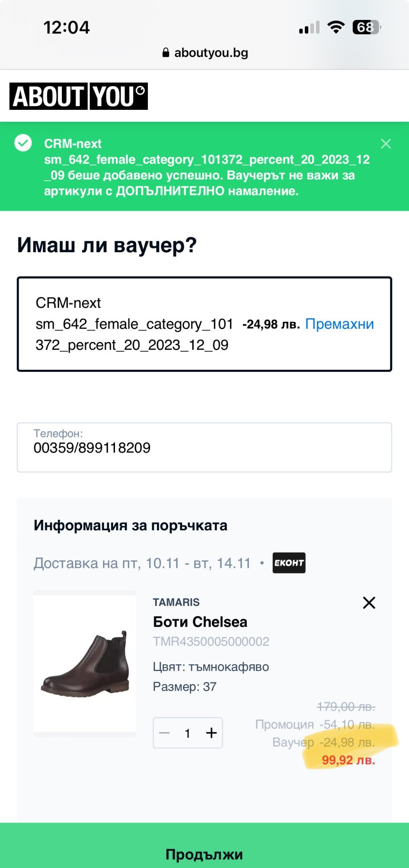
Task: Dismiss the green voucher success banner
Action: coord(386,144)
